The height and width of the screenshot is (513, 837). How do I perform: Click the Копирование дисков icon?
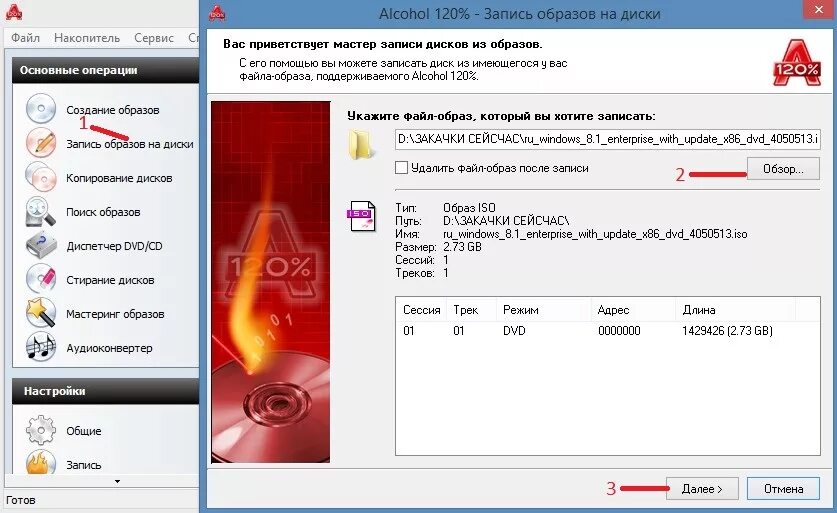pos(41,177)
